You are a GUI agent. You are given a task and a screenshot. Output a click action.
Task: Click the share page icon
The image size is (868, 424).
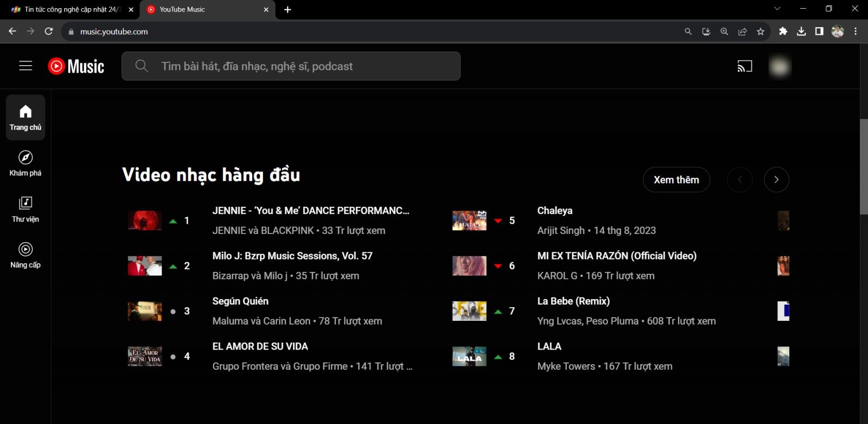coord(743,31)
